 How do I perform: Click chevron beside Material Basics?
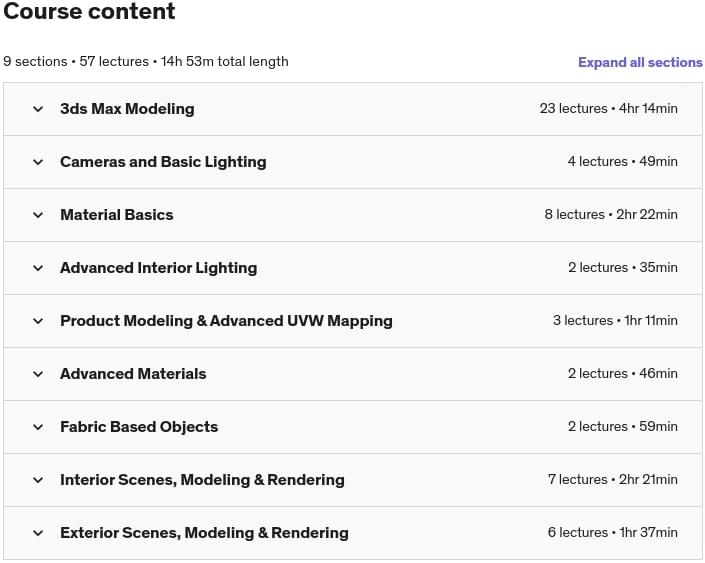coord(38,215)
